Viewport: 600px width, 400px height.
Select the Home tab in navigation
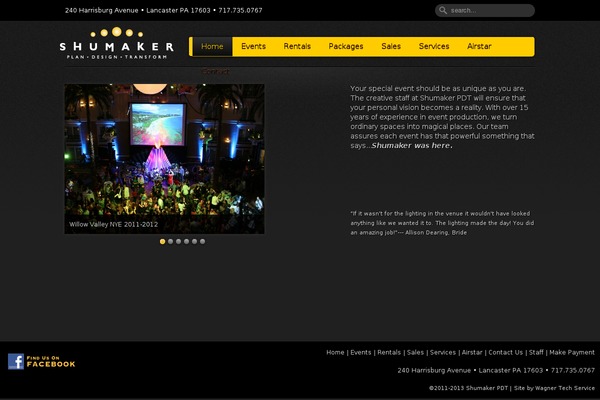pos(212,46)
